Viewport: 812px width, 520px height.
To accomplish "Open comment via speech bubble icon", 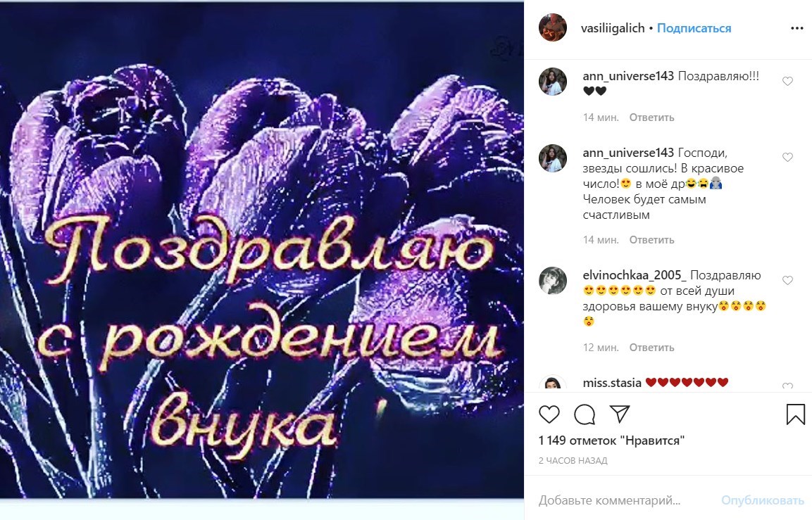I will tap(585, 414).
